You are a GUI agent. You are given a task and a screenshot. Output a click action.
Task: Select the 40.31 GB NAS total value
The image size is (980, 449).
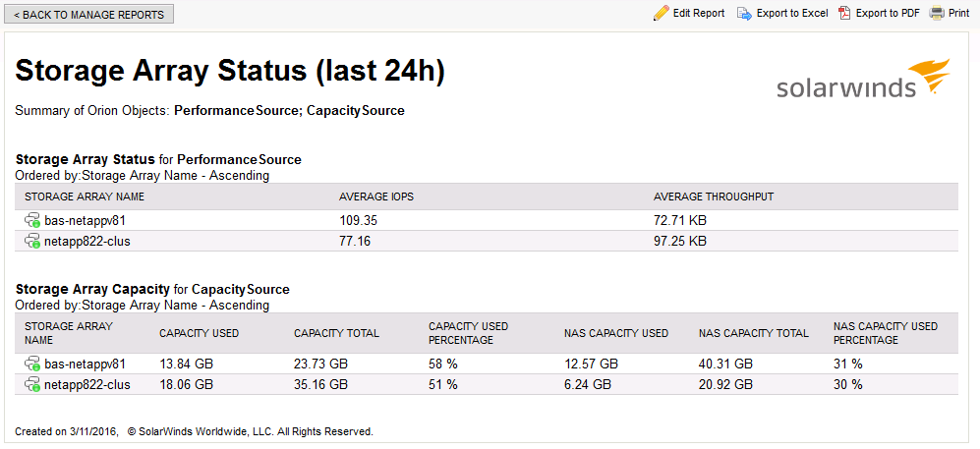725,365
